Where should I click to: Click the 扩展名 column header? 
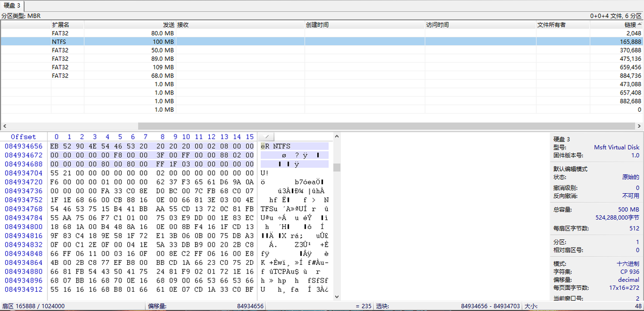tap(60, 24)
